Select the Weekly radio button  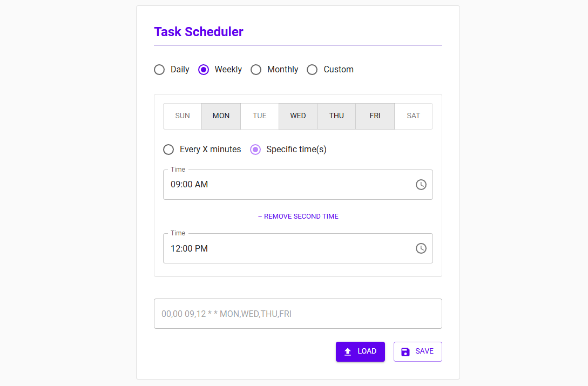204,70
